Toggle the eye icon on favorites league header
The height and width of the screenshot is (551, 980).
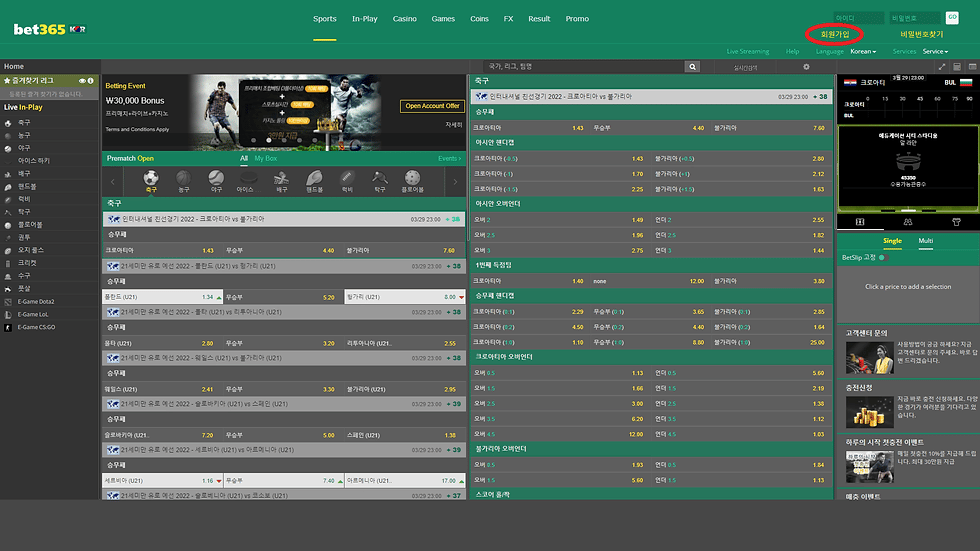tap(82, 81)
